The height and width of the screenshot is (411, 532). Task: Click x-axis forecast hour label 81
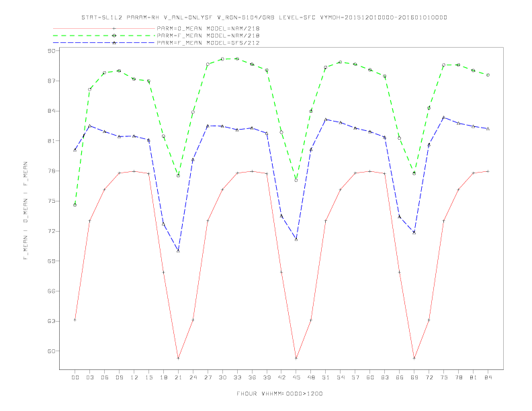click(x=474, y=377)
